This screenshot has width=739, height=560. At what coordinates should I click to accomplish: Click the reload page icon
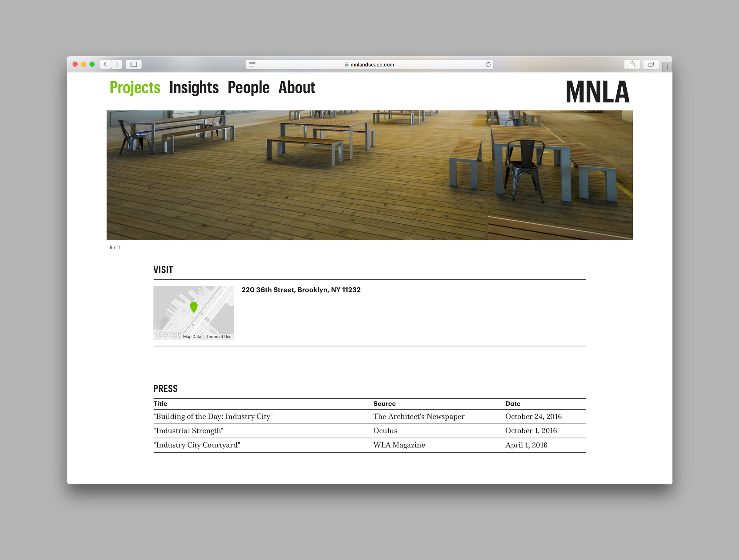[488, 64]
